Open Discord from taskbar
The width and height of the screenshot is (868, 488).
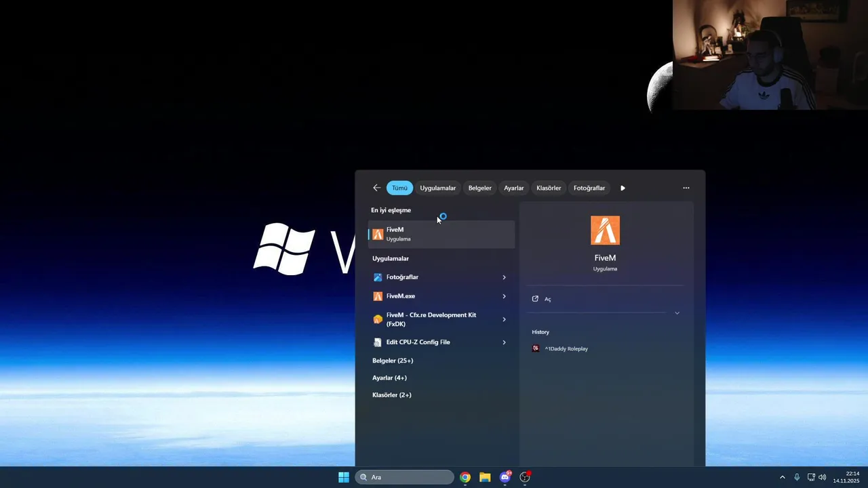coord(505,477)
